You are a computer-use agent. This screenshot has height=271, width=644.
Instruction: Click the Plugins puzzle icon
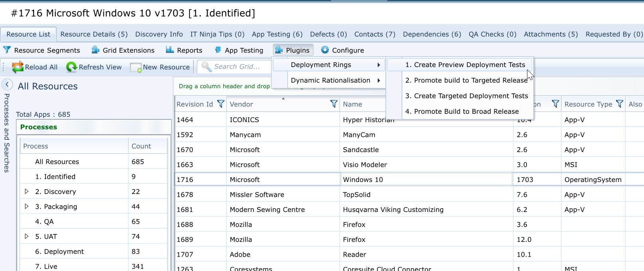279,50
